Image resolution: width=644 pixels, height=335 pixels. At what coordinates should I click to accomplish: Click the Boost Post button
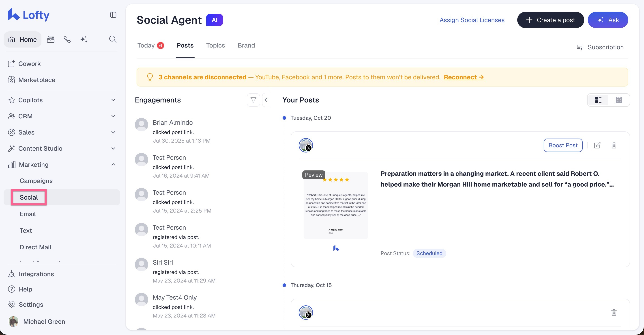563,145
